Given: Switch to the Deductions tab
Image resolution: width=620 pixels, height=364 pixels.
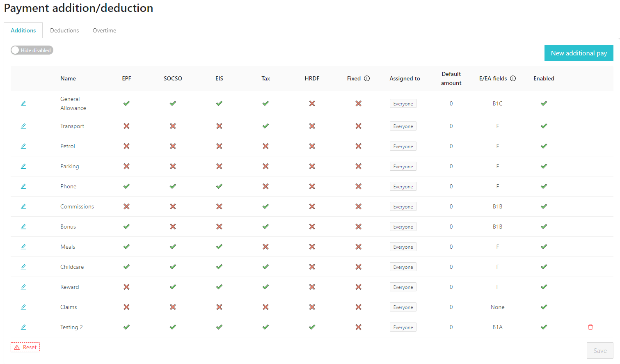Looking at the screenshot, I should pos(64,30).
